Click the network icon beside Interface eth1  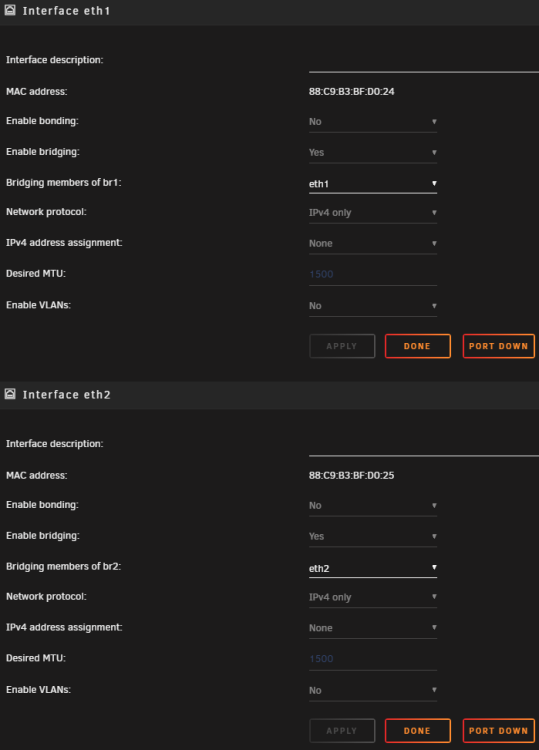click(10, 10)
